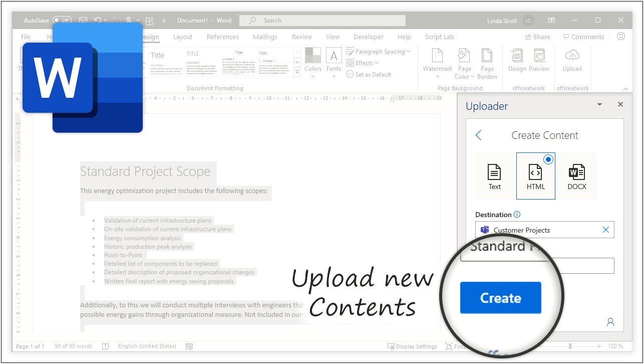Open the Ribbon Display Options icon
Viewport: 644px width, 364px height.
point(551,21)
